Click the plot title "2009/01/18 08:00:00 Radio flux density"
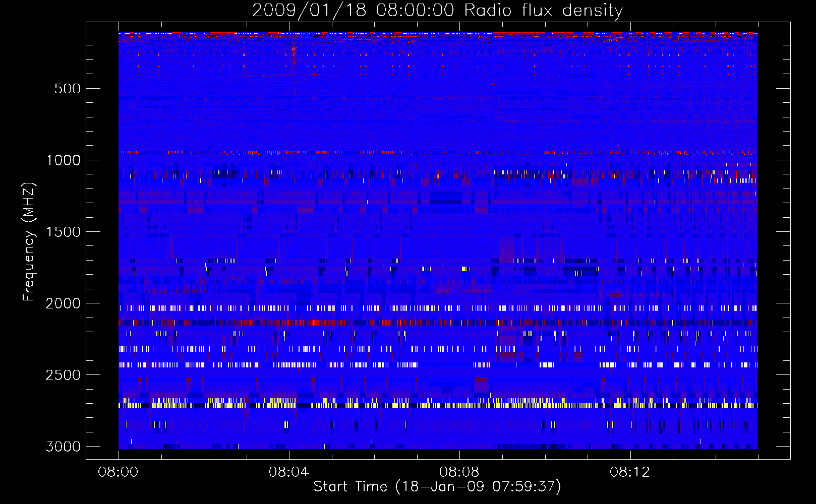816x504 pixels. [437, 11]
